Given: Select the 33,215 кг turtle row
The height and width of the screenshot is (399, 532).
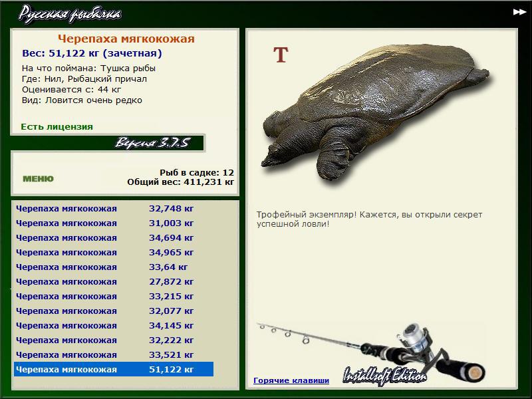Looking at the screenshot, I should pos(114,296).
